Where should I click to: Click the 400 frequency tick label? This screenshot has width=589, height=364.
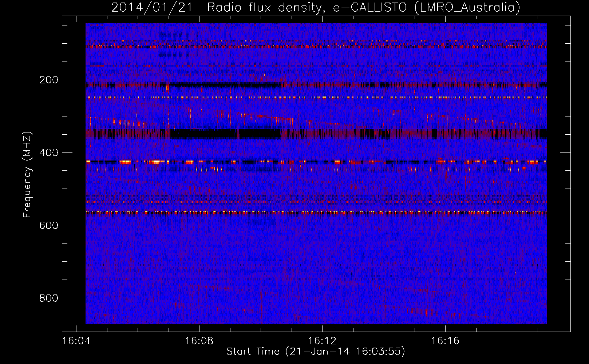49,153
